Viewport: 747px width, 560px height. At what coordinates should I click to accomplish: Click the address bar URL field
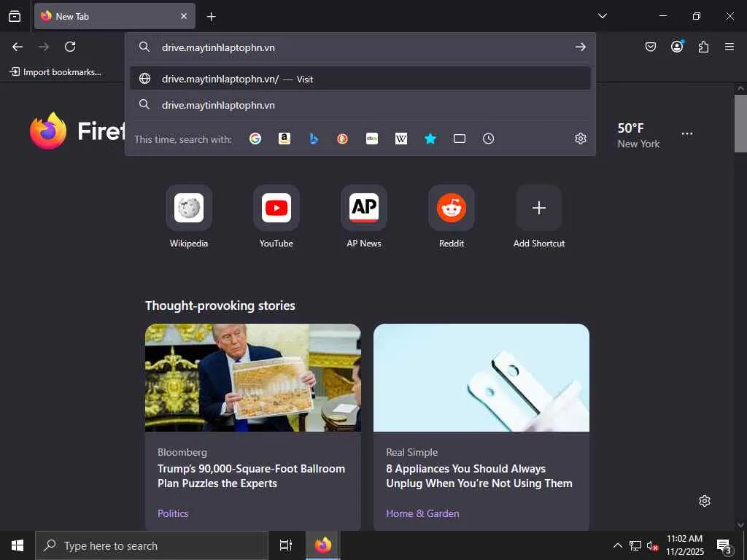coord(362,47)
